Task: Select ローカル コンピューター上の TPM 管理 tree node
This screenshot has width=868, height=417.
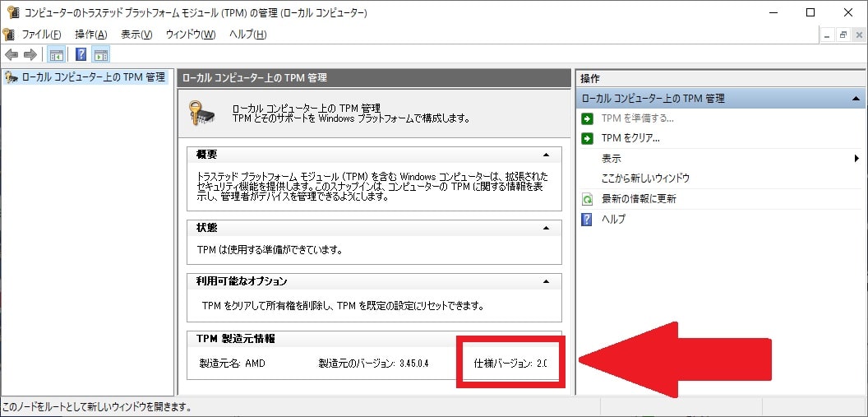Action: [92, 77]
